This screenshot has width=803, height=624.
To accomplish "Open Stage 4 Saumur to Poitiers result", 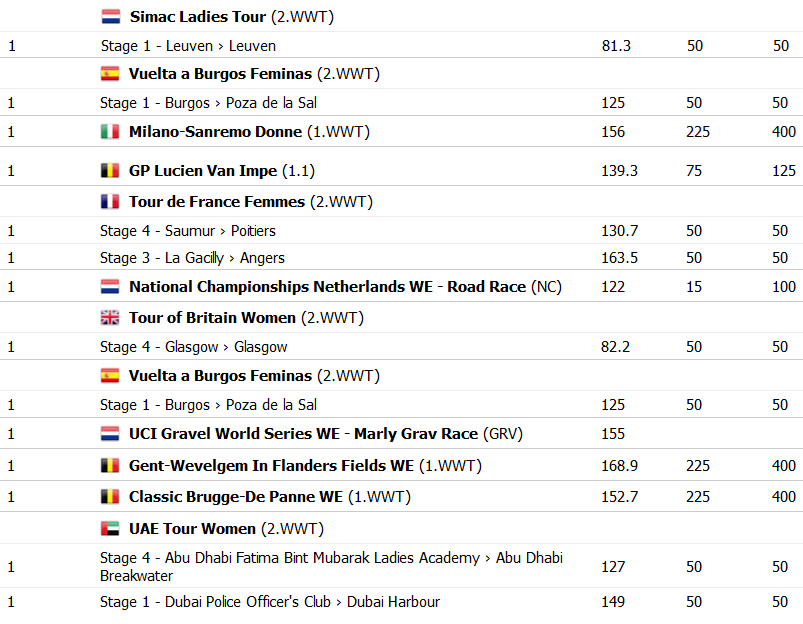I will tap(187, 231).
